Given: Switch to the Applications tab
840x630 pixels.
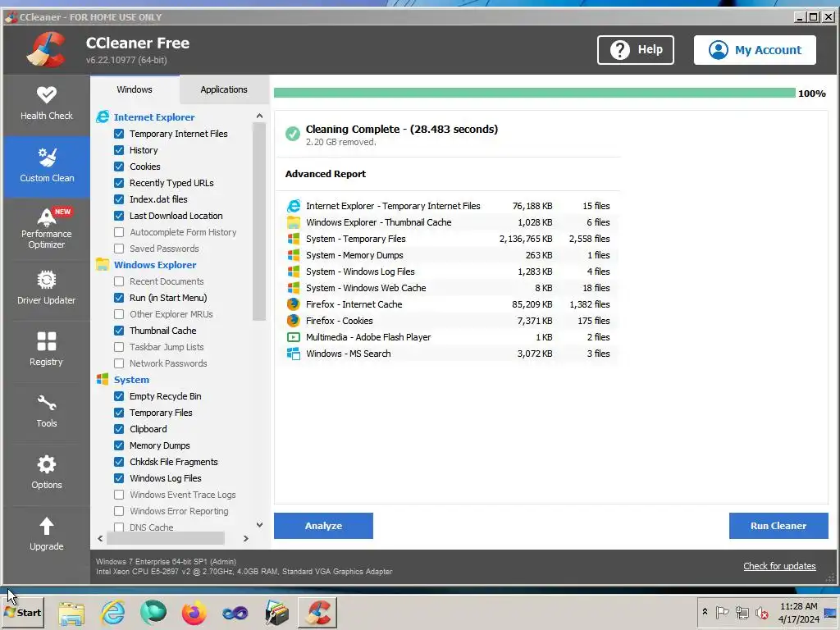Looking at the screenshot, I should click(x=224, y=89).
